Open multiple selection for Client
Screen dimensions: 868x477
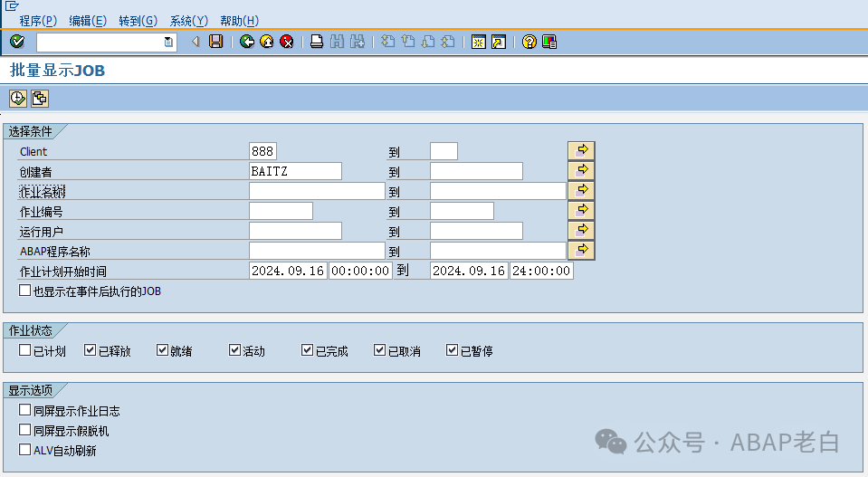[x=581, y=150]
